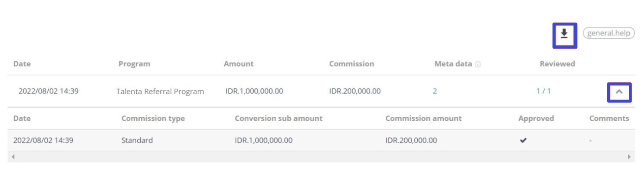Collapse the expanded conversion row chevron
The width and height of the screenshot is (644, 189).
click(619, 91)
